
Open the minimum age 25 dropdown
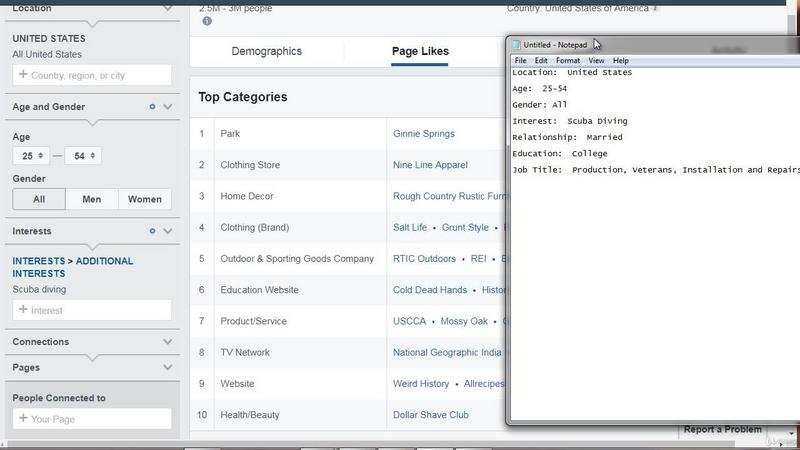tap(31, 156)
